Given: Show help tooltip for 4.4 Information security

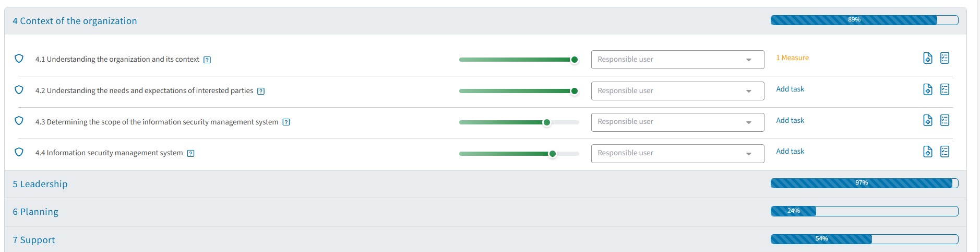Looking at the screenshot, I should 191,153.
